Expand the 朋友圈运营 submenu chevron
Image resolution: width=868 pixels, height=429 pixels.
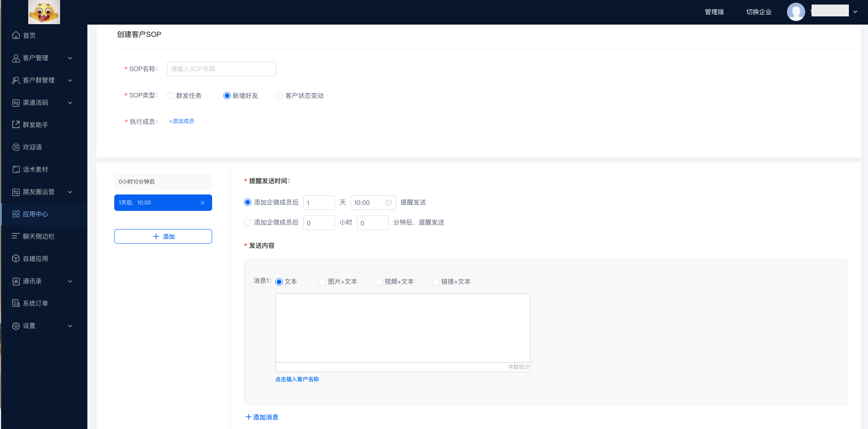point(70,192)
